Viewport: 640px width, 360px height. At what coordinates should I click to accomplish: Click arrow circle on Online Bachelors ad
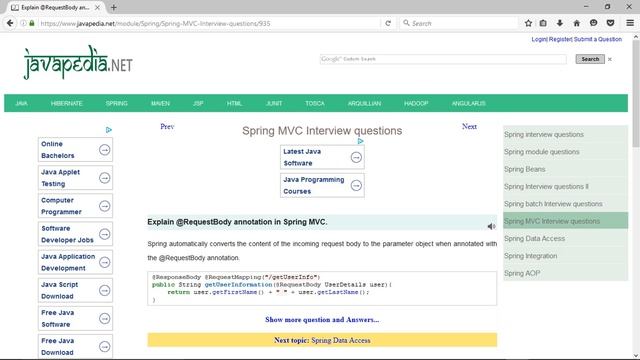click(104, 150)
